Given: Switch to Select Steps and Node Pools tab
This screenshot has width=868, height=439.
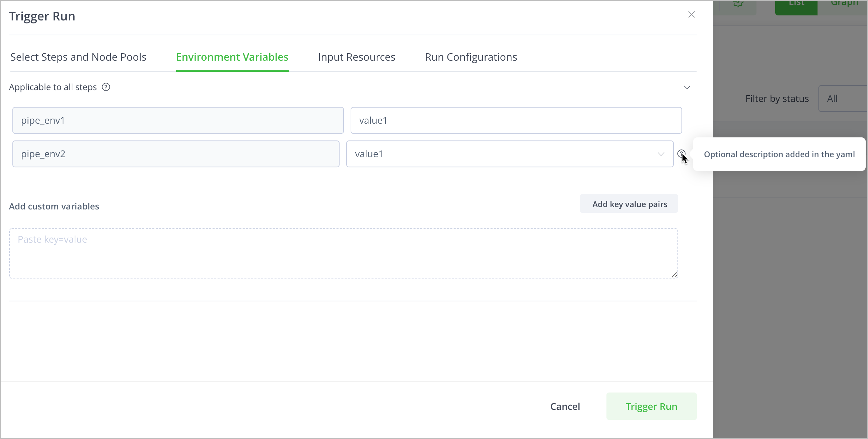Looking at the screenshot, I should click(78, 57).
